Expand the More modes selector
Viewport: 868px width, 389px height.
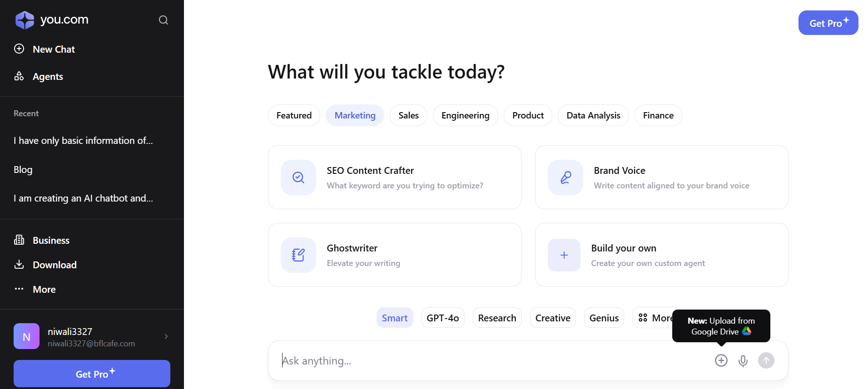652,318
